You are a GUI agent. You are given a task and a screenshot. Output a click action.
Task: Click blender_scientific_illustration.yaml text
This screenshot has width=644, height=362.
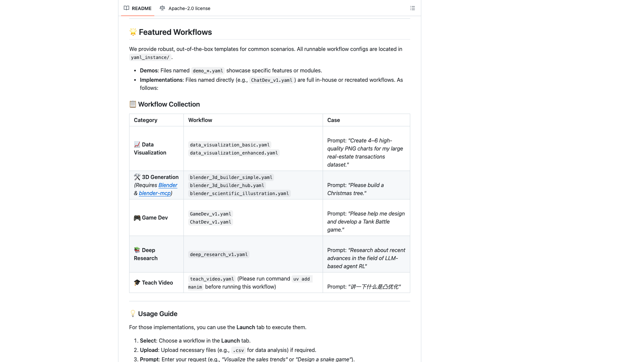coord(239,193)
